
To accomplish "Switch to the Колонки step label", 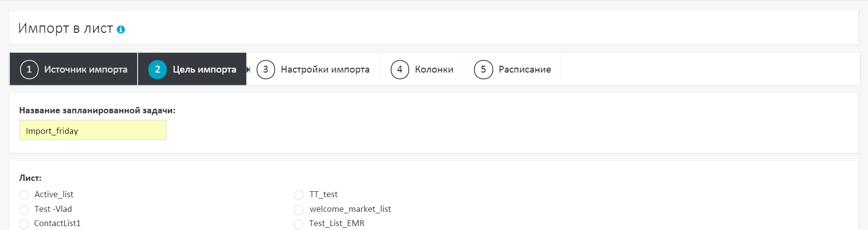I will (434, 70).
